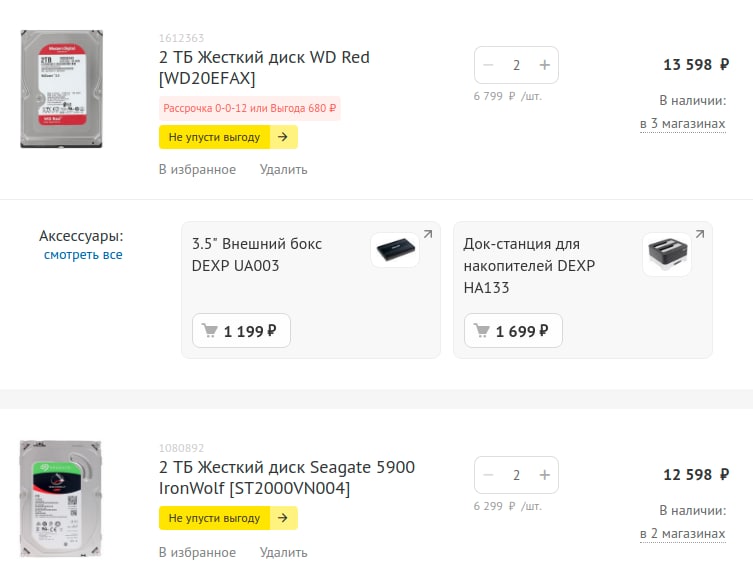The width and height of the screenshot is (753, 576).
Task: Add WD Red disk to favorites
Action: click(x=197, y=170)
